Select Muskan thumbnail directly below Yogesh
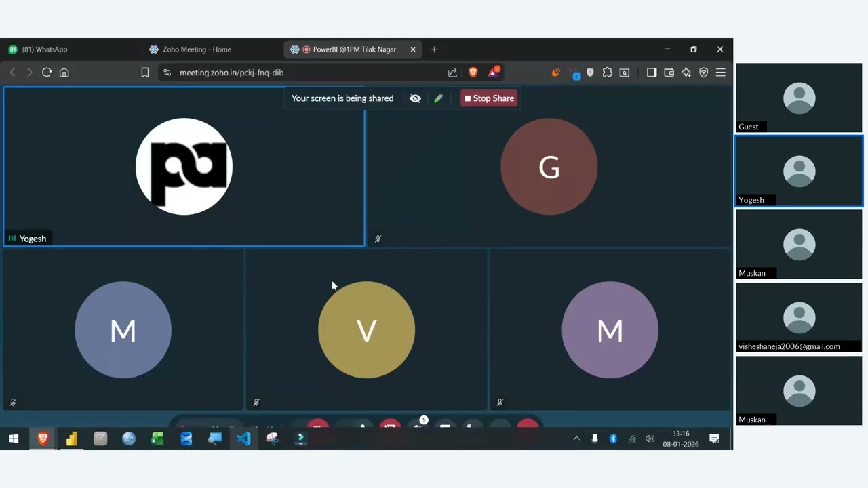The width and height of the screenshot is (868, 488). (x=799, y=245)
